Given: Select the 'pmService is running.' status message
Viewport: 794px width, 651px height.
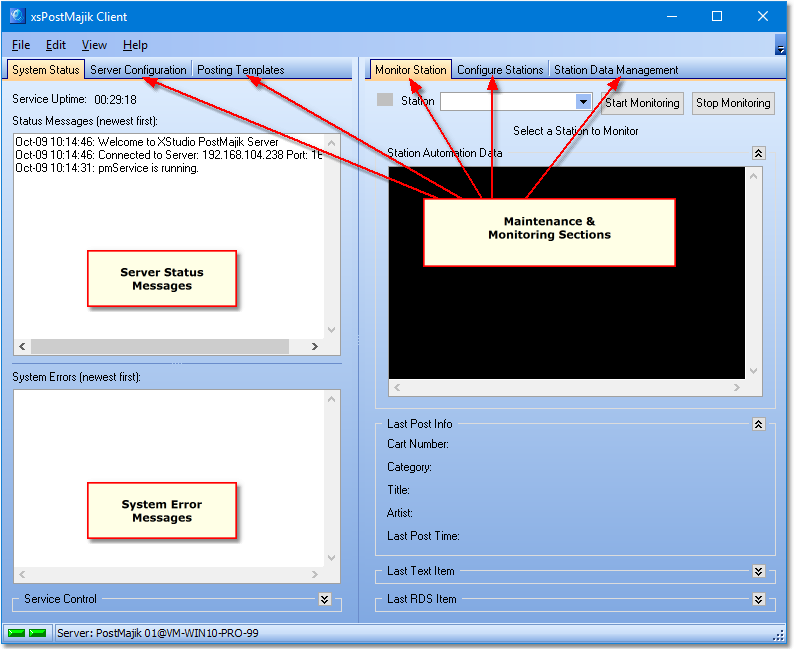Looking at the screenshot, I should [x=107, y=168].
